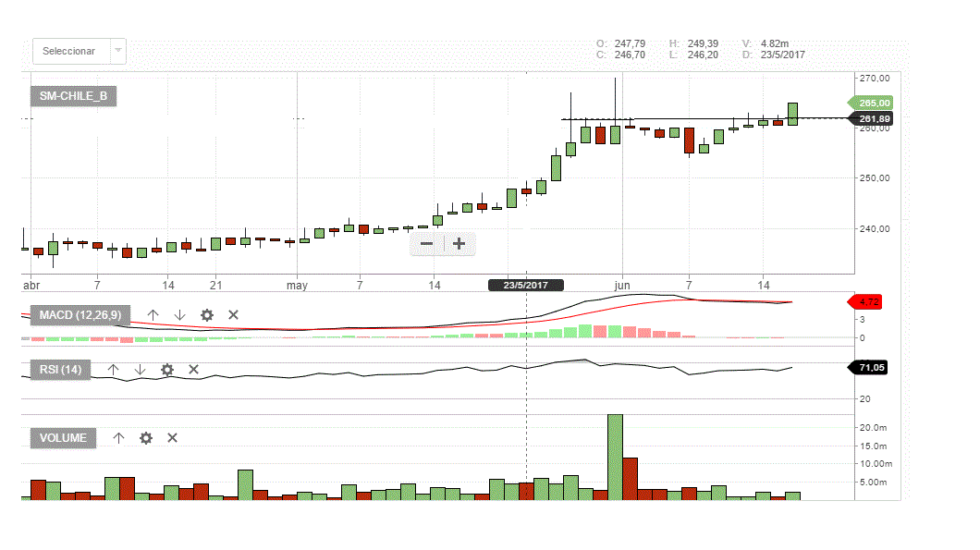Click the MACD (12,26,9) label

(x=80, y=315)
